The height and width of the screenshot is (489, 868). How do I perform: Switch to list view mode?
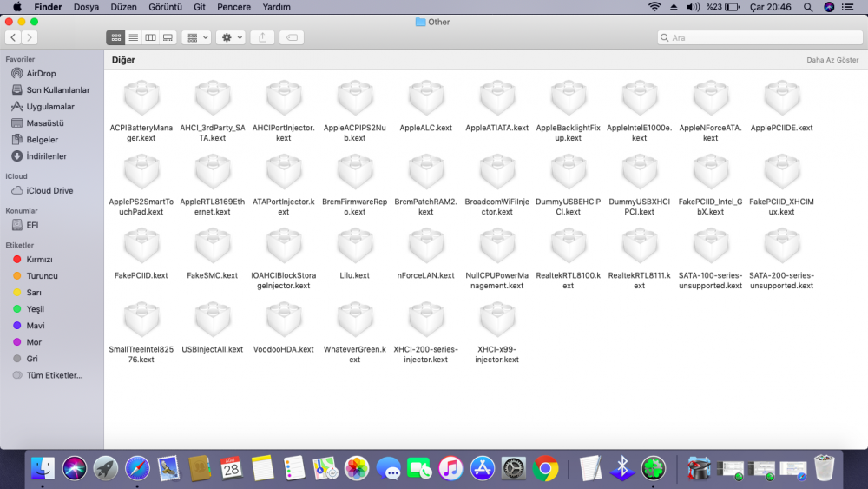133,37
